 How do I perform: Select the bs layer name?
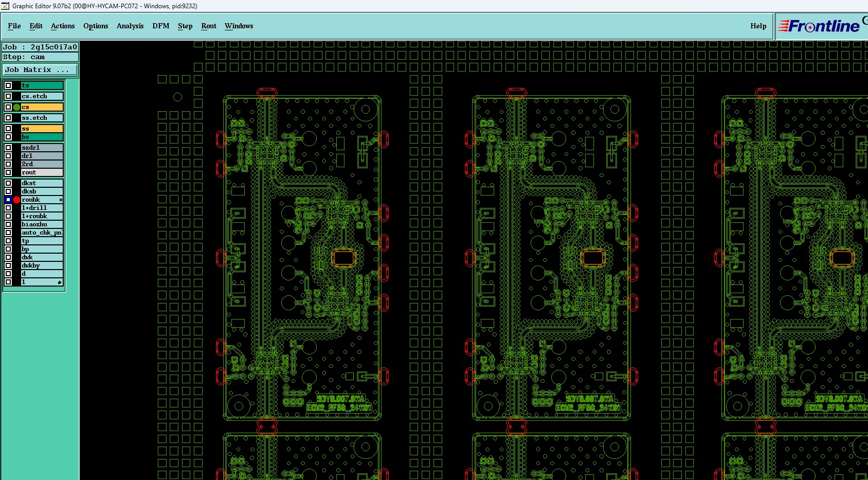(42, 137)
